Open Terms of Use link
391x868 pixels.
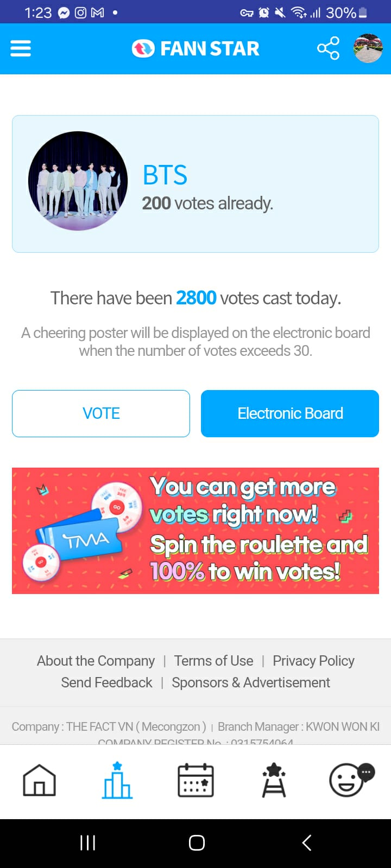(x=213, y=661)
